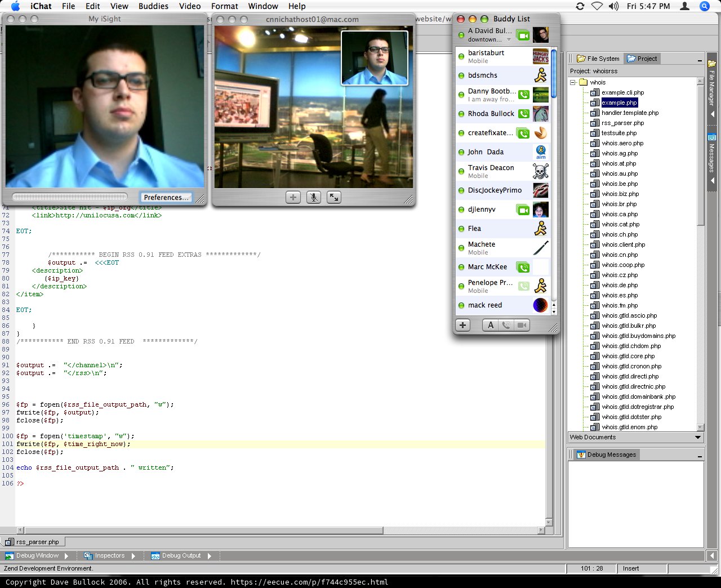The height and width of the screenshot is (588, 721).
Task: Select buddy mack reed in Buddy List
Action: (x=502, y=305)
